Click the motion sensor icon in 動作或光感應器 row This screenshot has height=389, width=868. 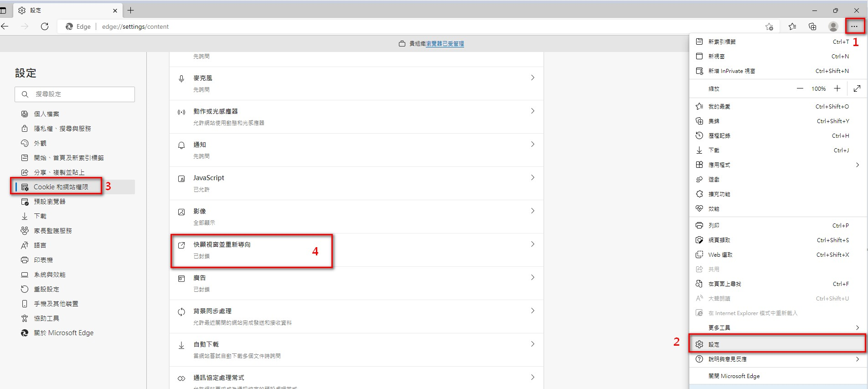point(181,112)
